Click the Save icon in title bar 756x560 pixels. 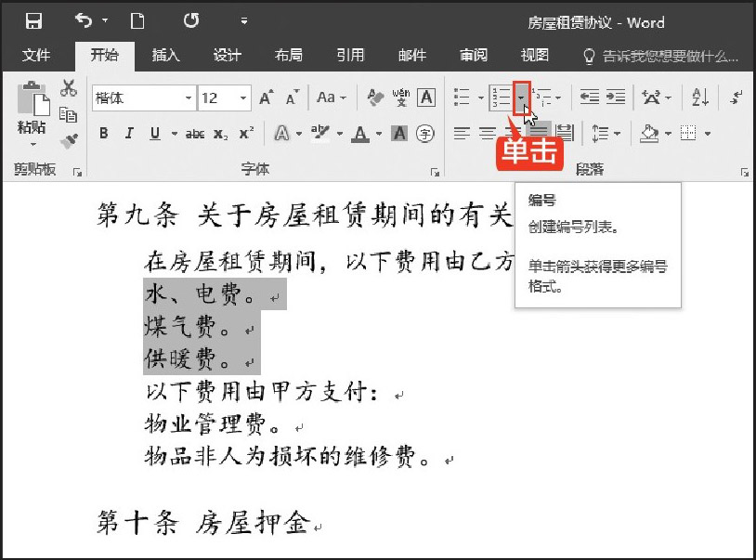click(33, 20)
